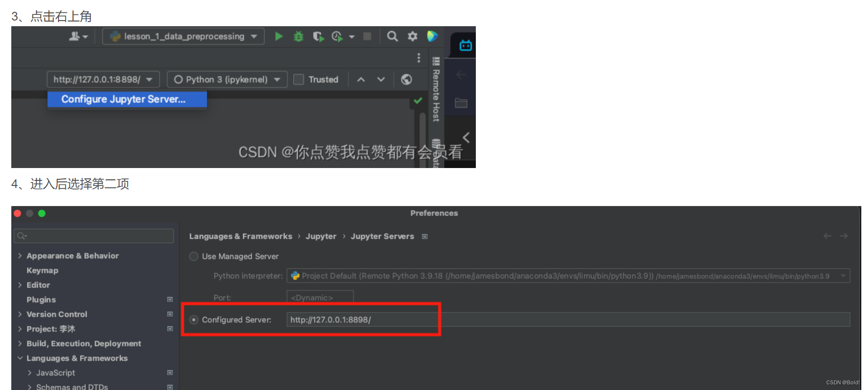Open Search Everywhere magnifier icon

coord(392,36)
